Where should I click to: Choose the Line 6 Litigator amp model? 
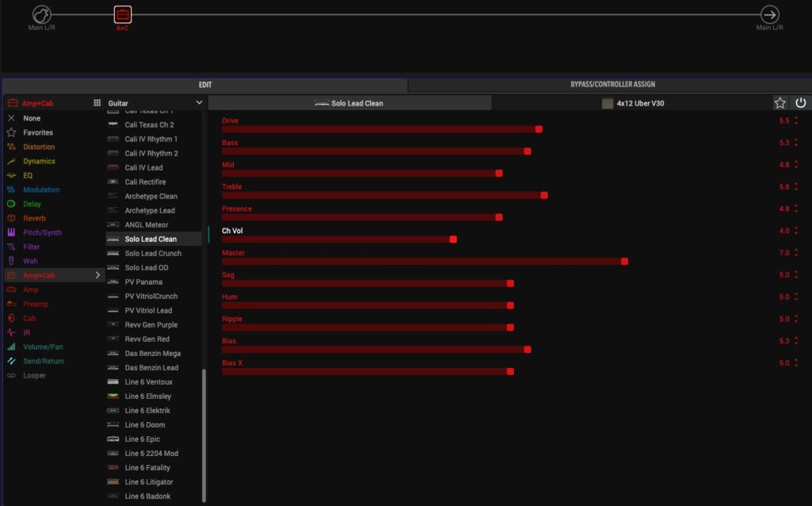[148, 481]
